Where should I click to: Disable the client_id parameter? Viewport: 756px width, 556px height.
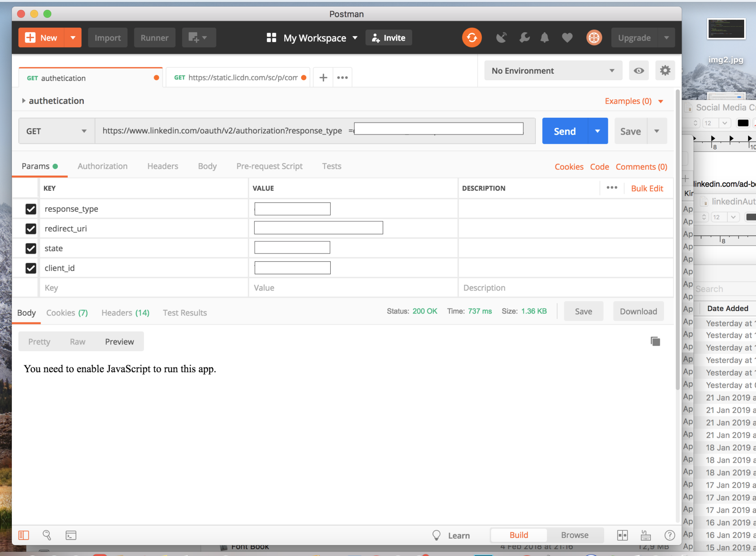click(31, 268)
